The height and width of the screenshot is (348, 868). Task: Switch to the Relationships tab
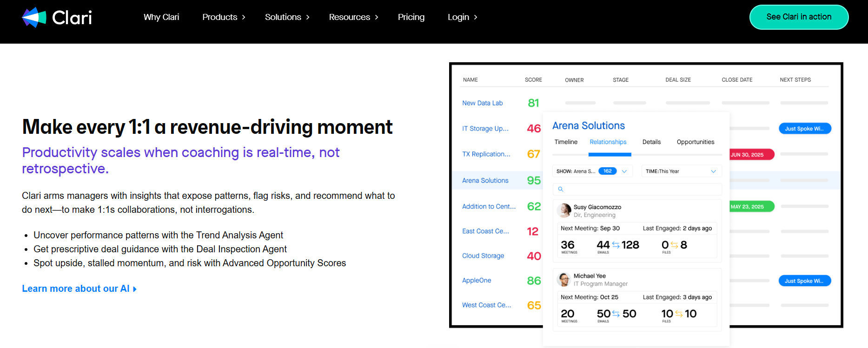pos(608,142)
